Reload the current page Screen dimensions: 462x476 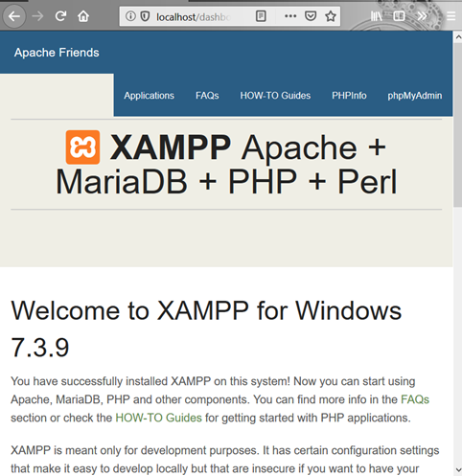pyautogui.click(x=60, y=16)
